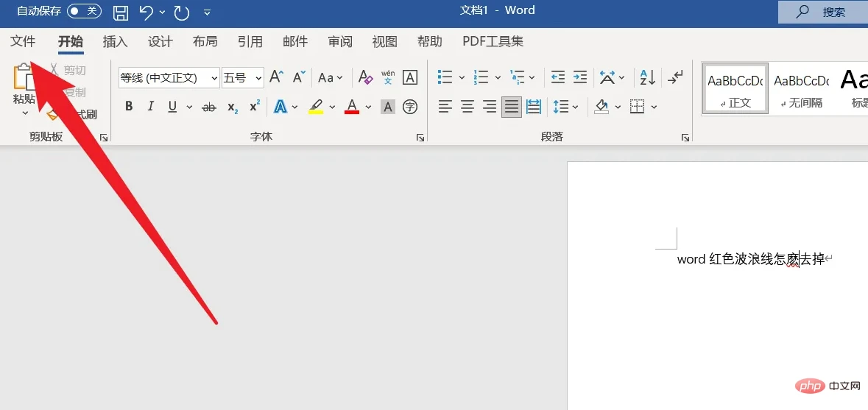Switch to the 审阅 tab
Screen dimensions: 868x410
(340, 41)
